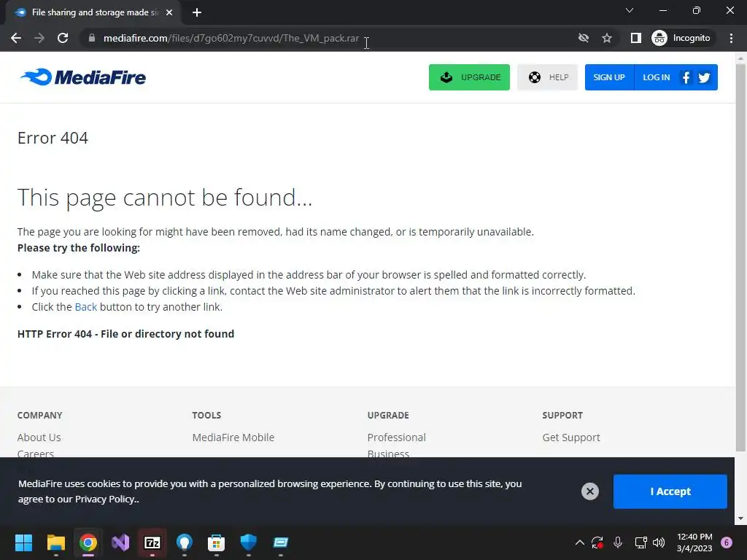Image resolution: width=747 pixels, height=560 pixels.
Task: Log in with the Twitter icon
Action: pos(704,77)
